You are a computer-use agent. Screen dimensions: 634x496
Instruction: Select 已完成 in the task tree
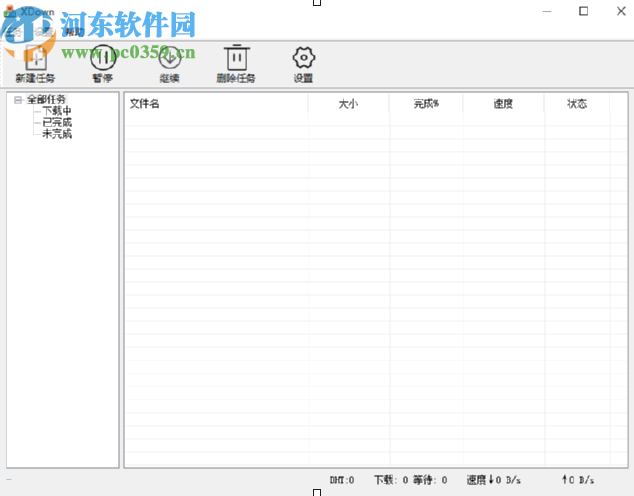coord(57,122)
